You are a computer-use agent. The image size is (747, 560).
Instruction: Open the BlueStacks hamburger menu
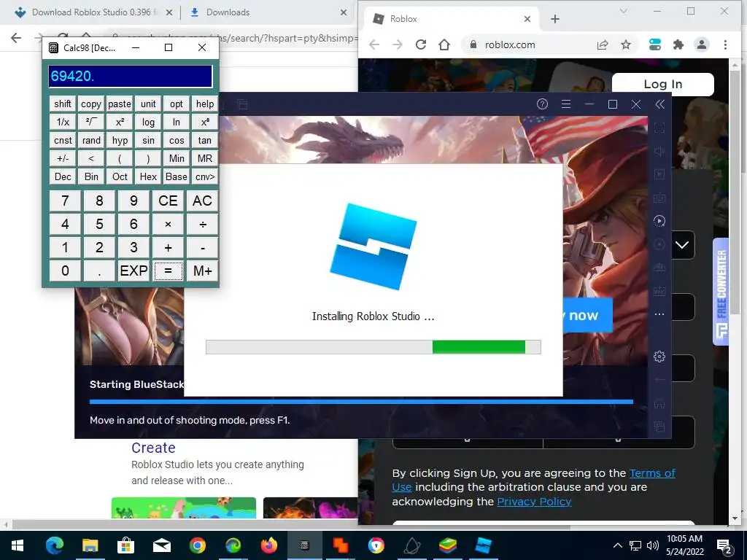coord(566,104)
